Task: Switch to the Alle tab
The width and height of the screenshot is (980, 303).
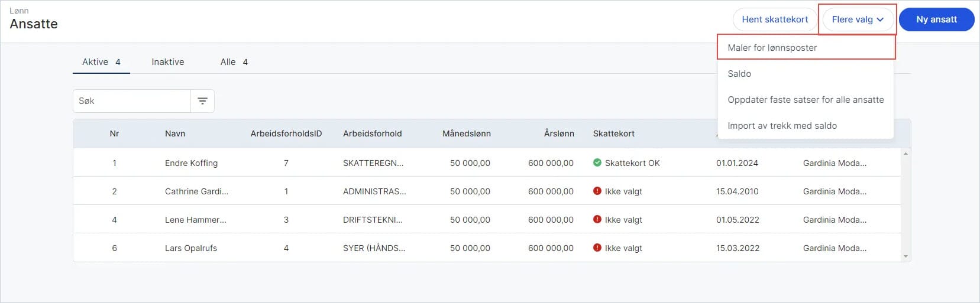Action: (234, 61)
